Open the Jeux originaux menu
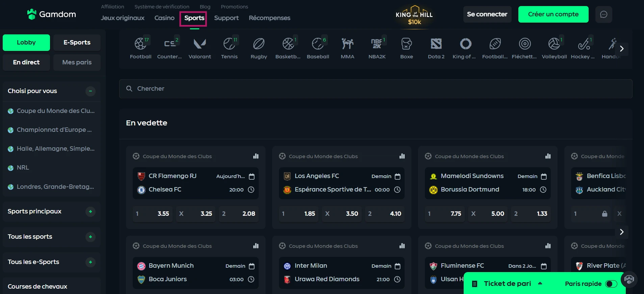Screen dimensions: 644x294 coord(123,18)
